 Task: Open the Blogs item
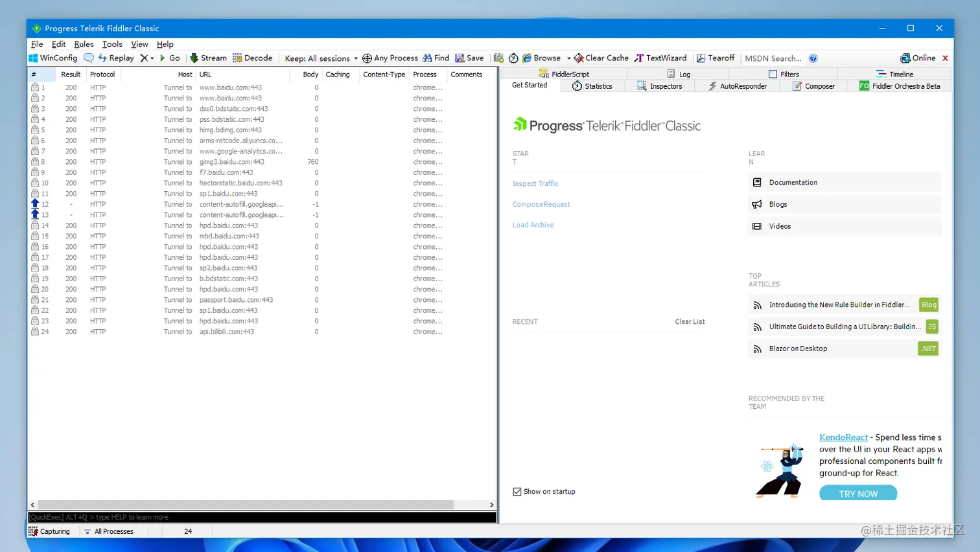pos(845,204)
